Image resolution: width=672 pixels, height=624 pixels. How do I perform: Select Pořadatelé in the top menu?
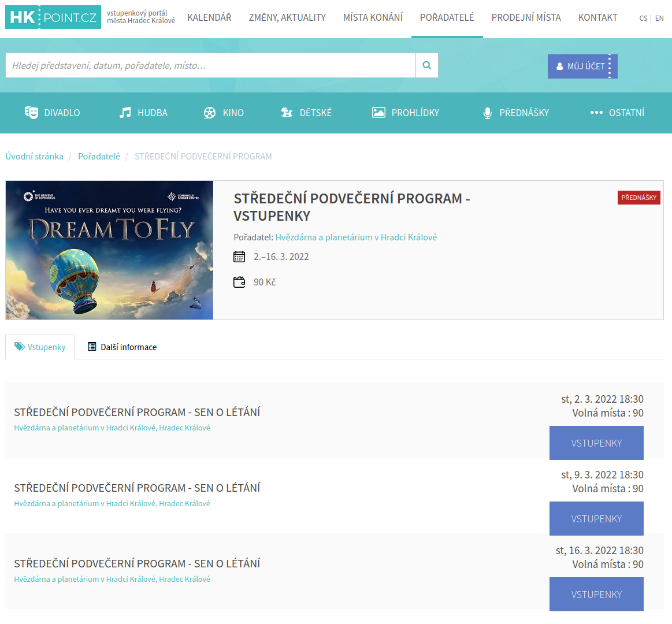click(x=447, y=17)
